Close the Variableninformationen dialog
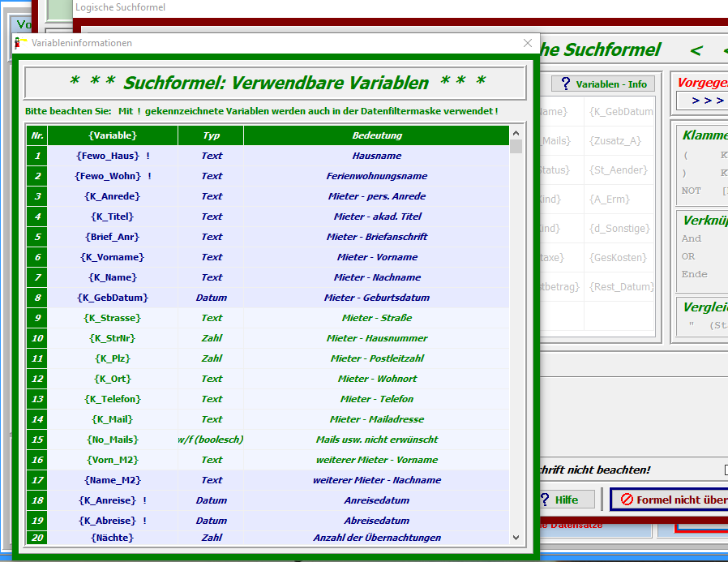Viewport: 728px width, 562px height. pos(528,43)
